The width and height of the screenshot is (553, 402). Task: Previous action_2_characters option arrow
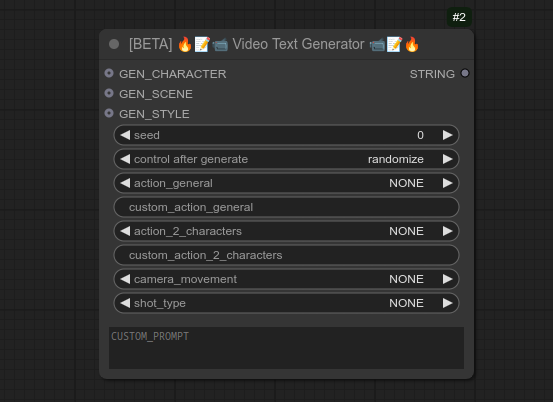click(125, 231)
